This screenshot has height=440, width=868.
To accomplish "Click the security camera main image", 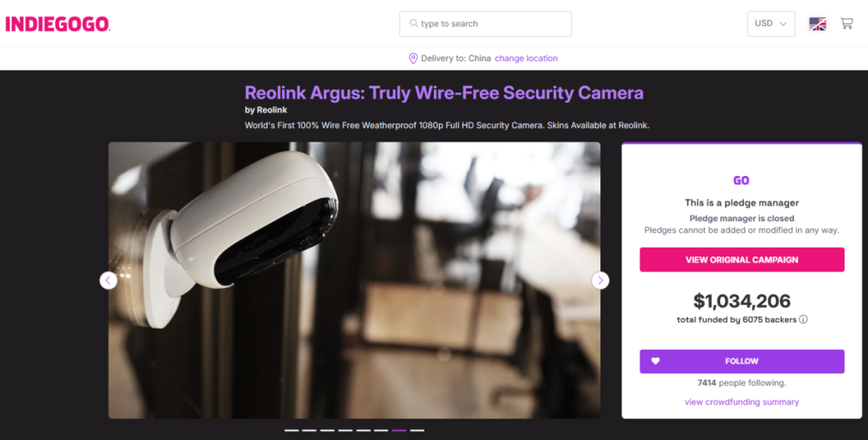I will tap(354, 281).
